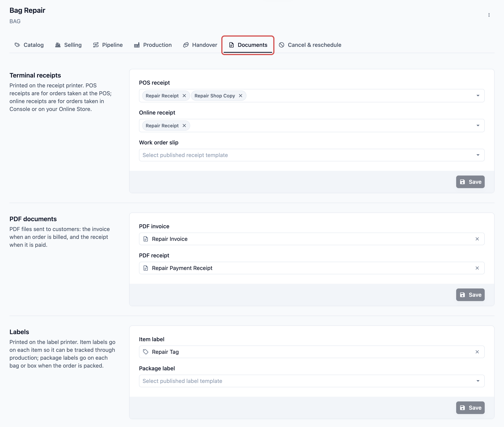Expand the Online receipt dropdown arrow
This screenshot has width=504, height=427.
478,126
